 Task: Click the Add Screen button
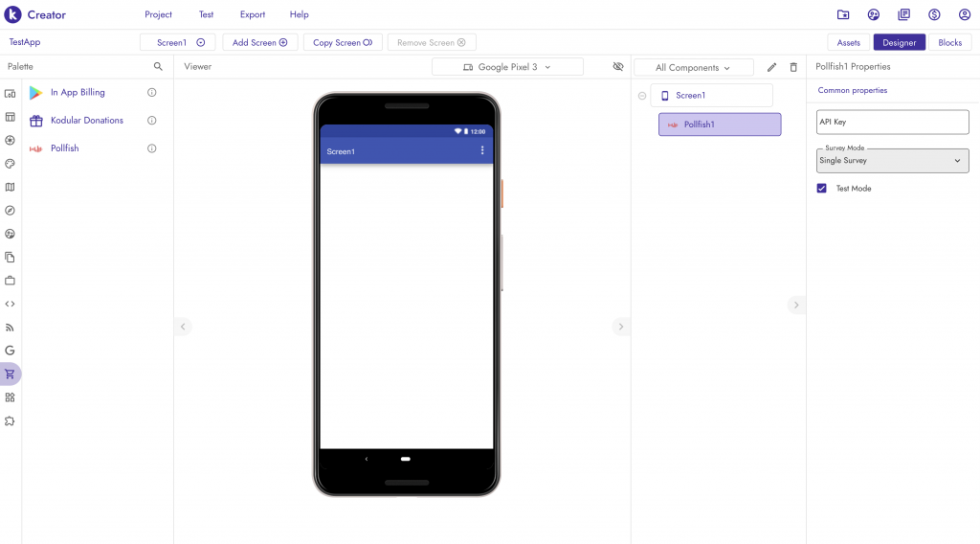(260, 42)
